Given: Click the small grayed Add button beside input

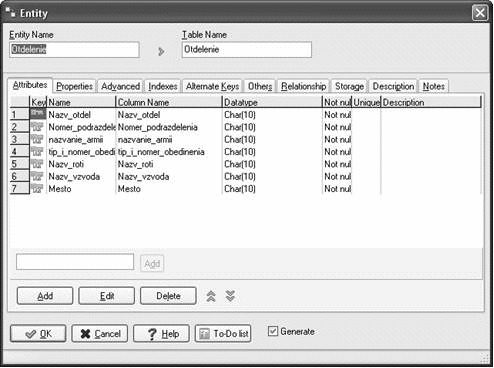Looking at the screenshot, I should pyautogui.click(x=152, y=263).
